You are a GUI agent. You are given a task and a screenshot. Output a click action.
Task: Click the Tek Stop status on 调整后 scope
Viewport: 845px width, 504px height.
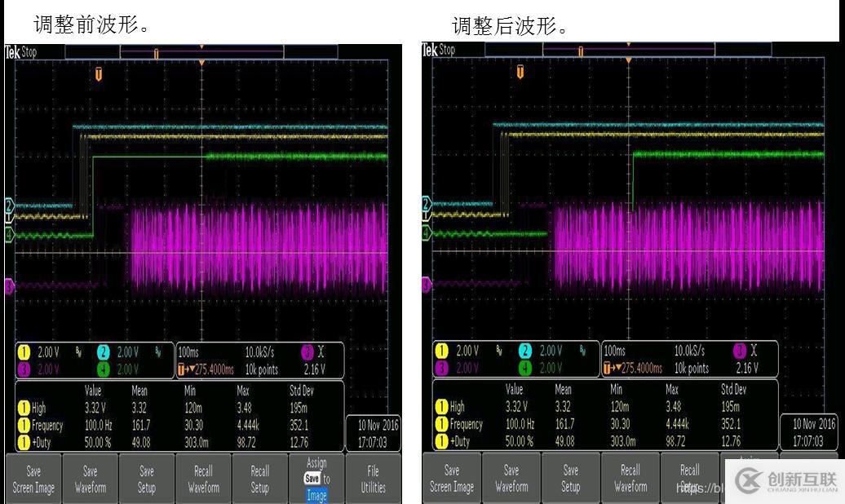point(439,50)
